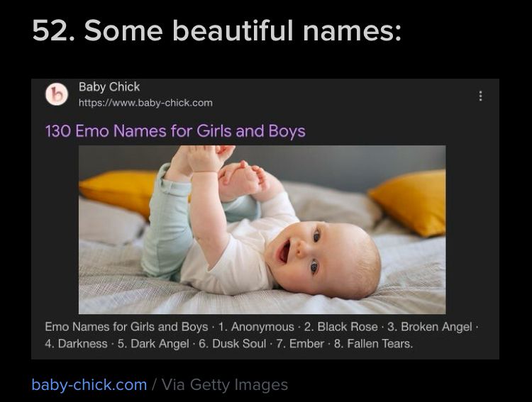Open the baby photo thumbnail
Screen dimensions: 532x402
[x=262, y=230]
